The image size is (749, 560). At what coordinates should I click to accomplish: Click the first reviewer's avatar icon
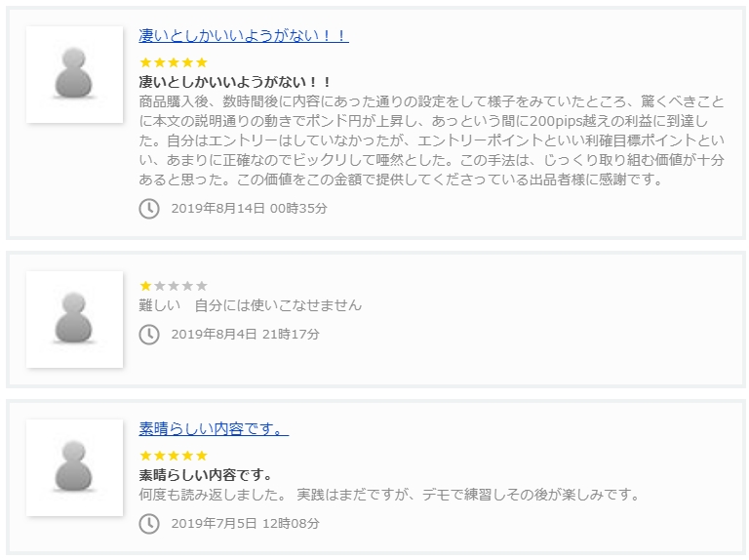click(x=74, y=74)
